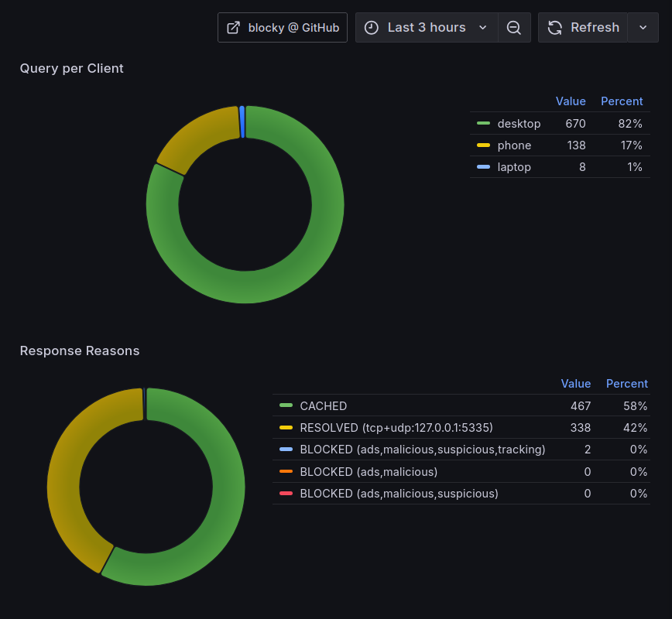Sort Query per Client legend by Value
Screen dimensions: 672x619
point(571,101)
